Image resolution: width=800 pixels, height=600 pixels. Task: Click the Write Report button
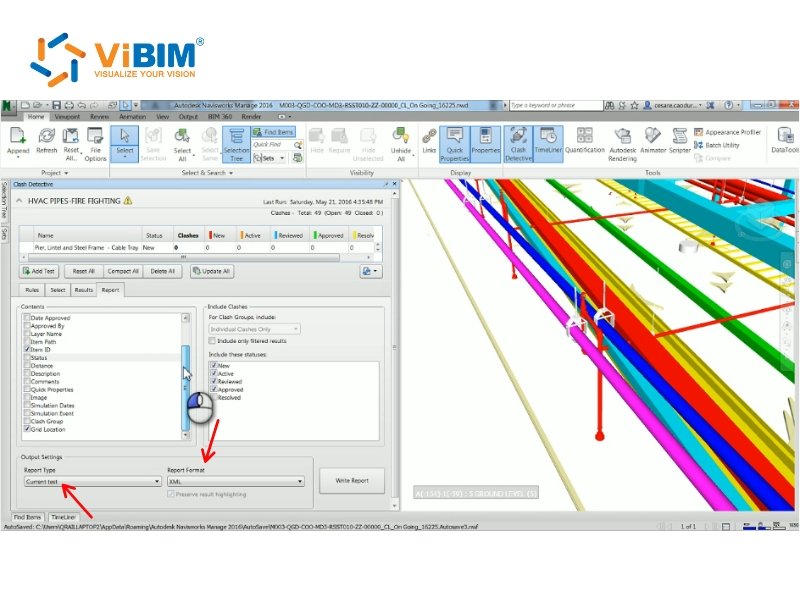pyautogui.click(x=352, y=481)
